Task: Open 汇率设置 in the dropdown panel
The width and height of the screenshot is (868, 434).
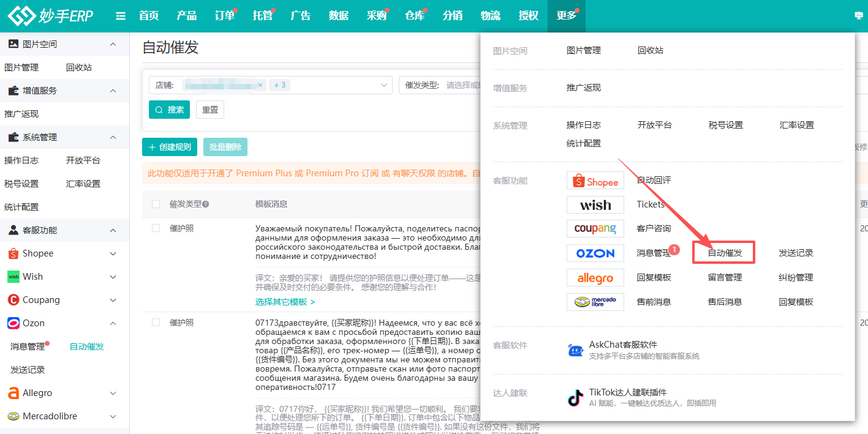Action: [x=797, y=125]
